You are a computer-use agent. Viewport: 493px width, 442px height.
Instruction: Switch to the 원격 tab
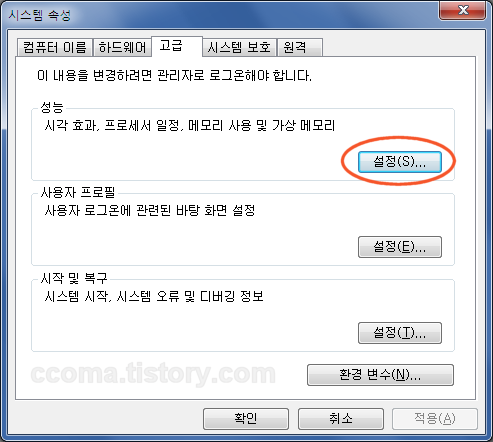300,47
